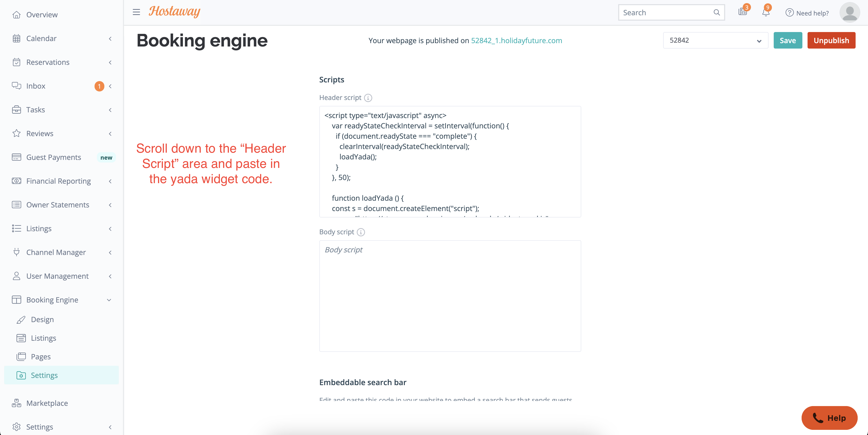This screenshot has width=868, height=435.
Task: Open the 52842 listing dropdown
Action: coord(715,41)
